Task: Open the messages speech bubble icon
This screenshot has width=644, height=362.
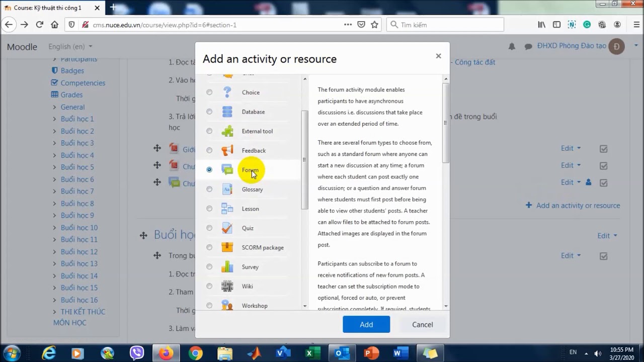Action: pyautogui.click(x=528, y=46)
